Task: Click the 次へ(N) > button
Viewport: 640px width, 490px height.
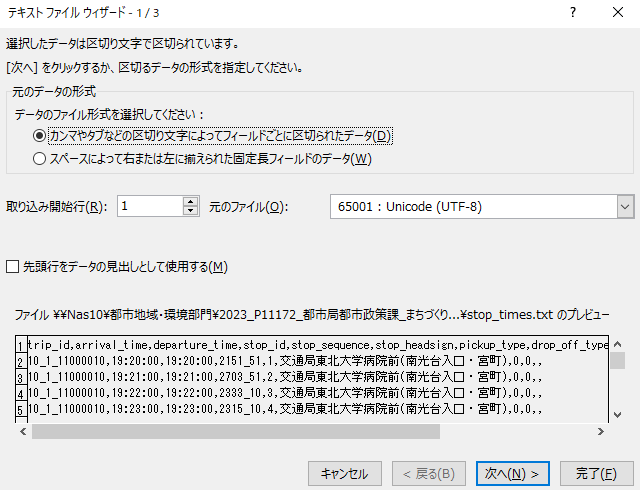Action: [x=512, y=472]
